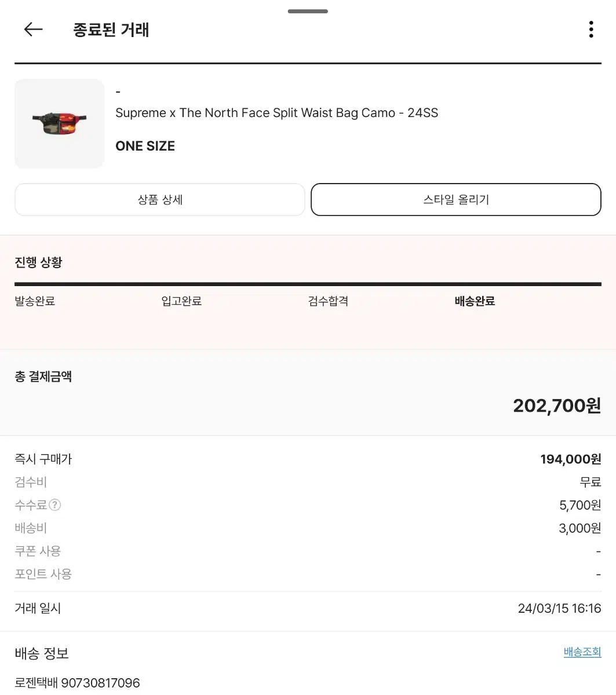616x695 pixels.
Task: Tap the 수수료 help question mark icon
Action: point(55,505)
